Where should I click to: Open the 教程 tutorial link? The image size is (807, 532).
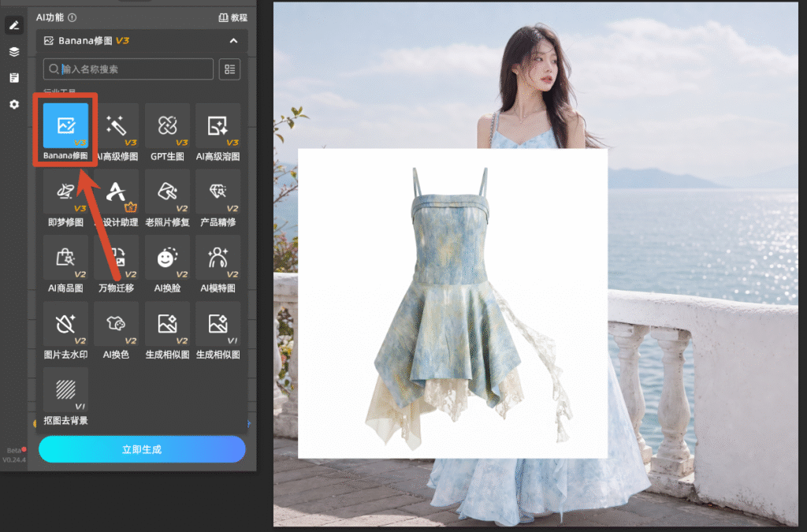coord(233,17)
